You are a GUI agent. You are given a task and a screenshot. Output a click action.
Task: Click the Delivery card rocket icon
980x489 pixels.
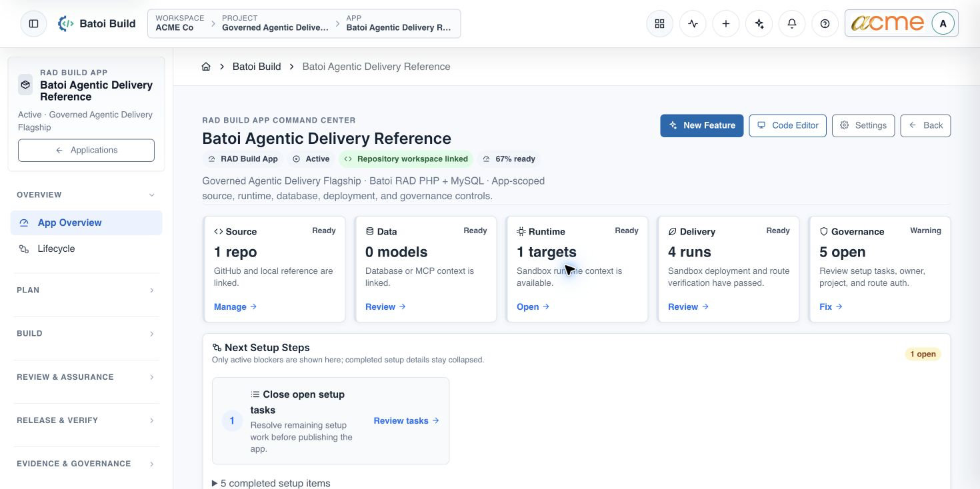[x=672, y=232]
